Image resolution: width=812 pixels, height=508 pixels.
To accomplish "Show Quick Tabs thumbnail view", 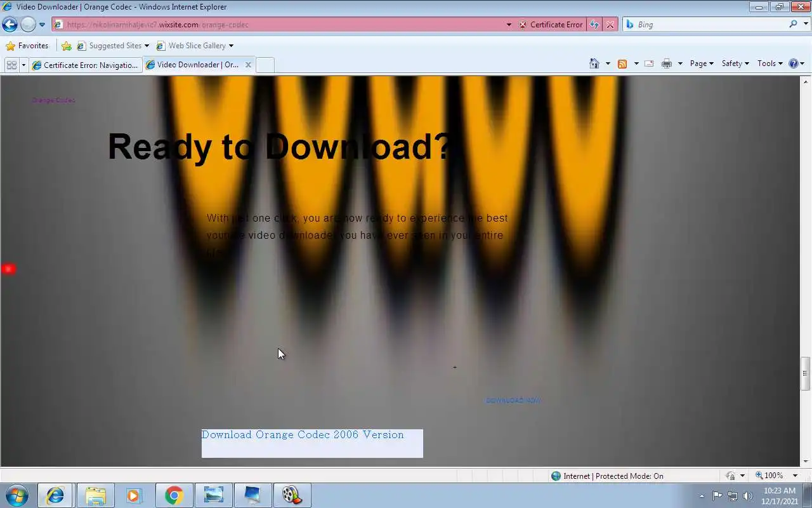I will [11, 65].
